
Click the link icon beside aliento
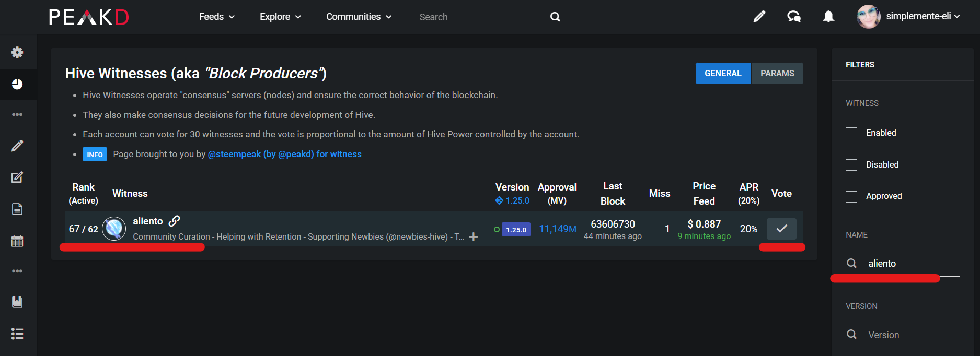[175, 221]
